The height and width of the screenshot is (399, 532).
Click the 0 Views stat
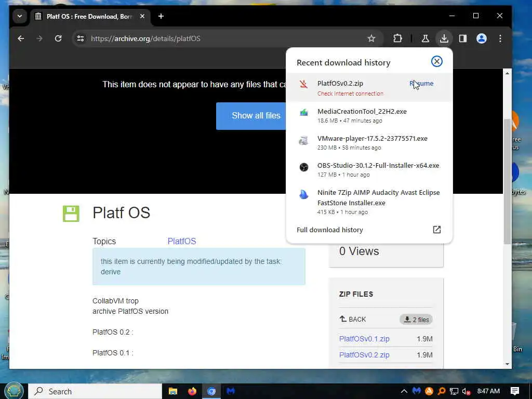[359, 251]
